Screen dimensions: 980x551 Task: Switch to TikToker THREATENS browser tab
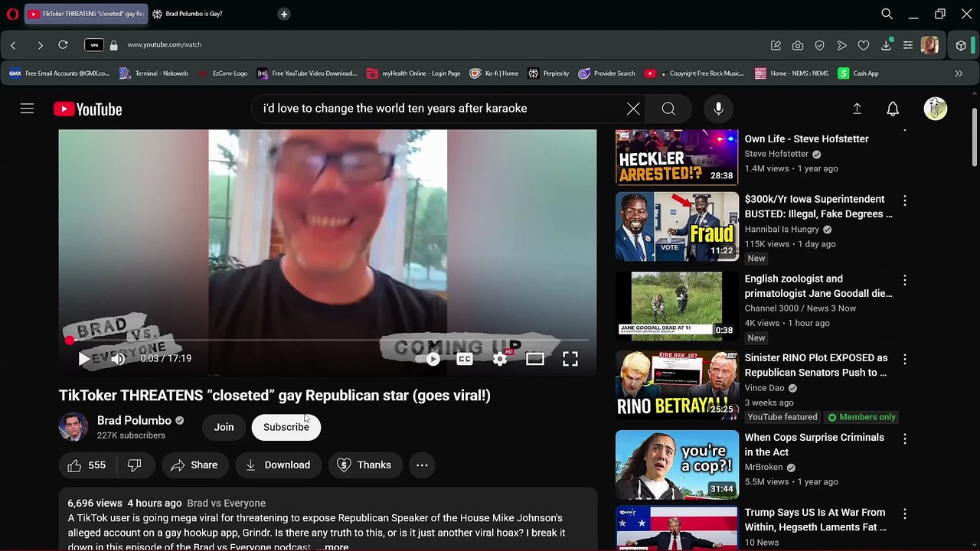pos(86,14)
